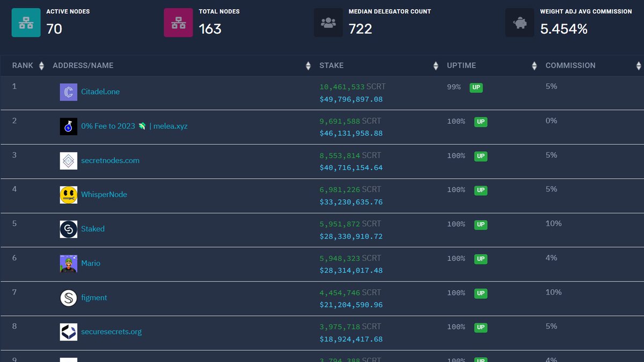Screen dimensions: 644x362
Task: Click the Active Nodes network icon
Action: click(26, 23)
